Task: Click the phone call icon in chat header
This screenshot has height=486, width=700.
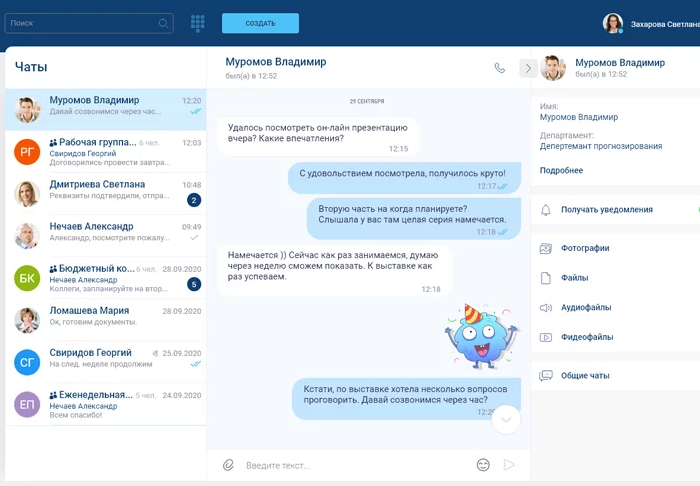Action: 500,68
